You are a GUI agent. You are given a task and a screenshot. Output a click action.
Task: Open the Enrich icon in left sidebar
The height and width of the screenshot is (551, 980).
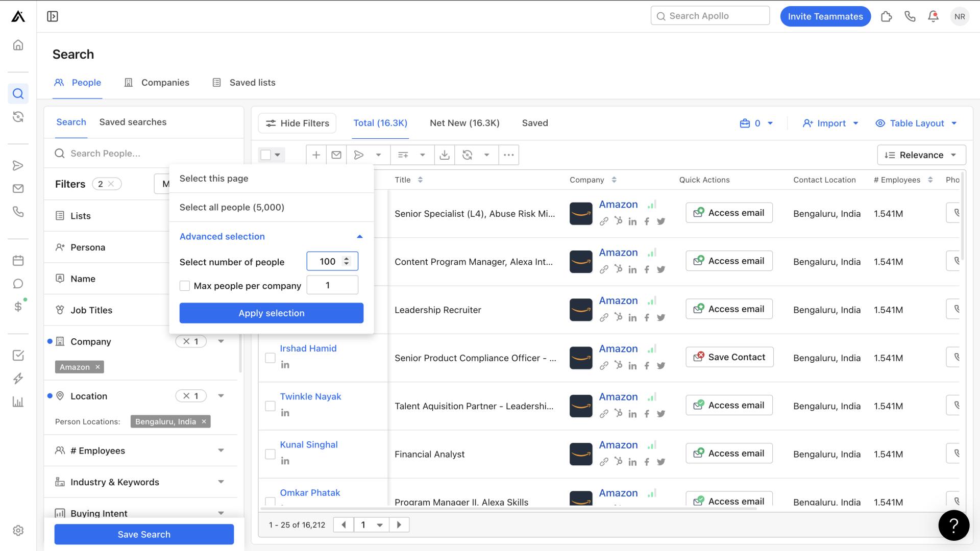click(18, 117)
